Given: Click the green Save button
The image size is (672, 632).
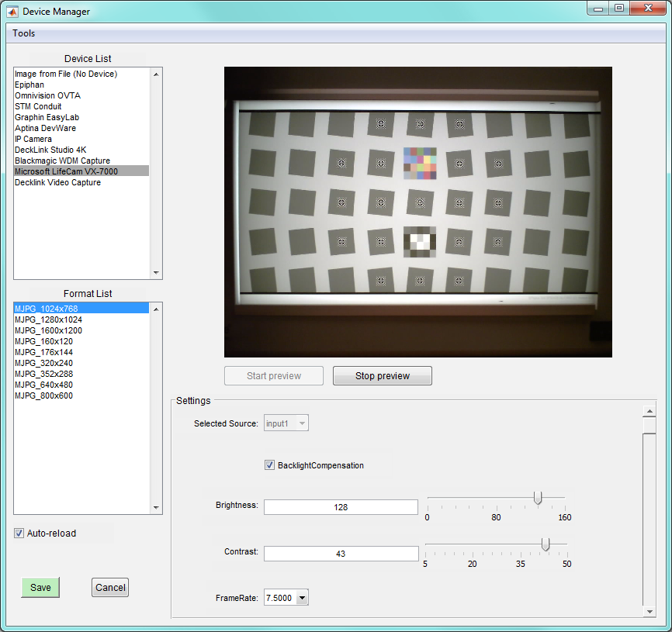Looking at the screenshot, I should (40, 588).
